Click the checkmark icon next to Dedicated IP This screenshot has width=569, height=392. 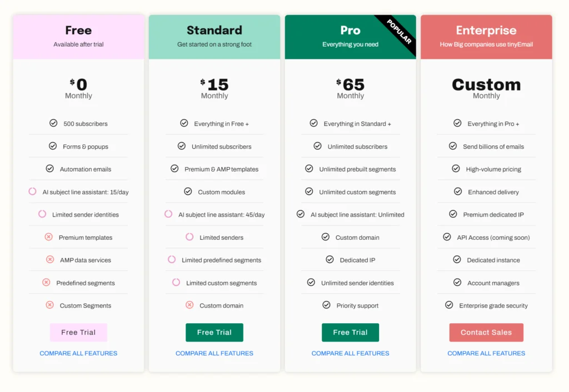329,260
